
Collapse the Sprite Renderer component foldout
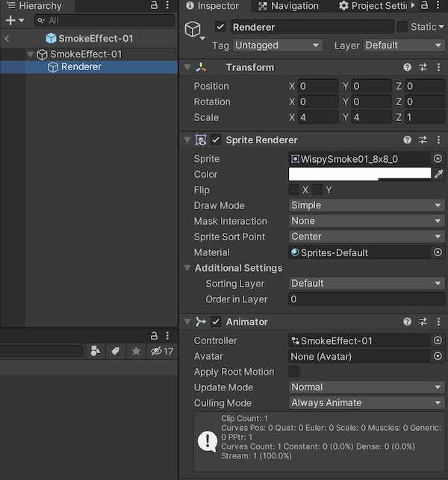coord(187,140)
